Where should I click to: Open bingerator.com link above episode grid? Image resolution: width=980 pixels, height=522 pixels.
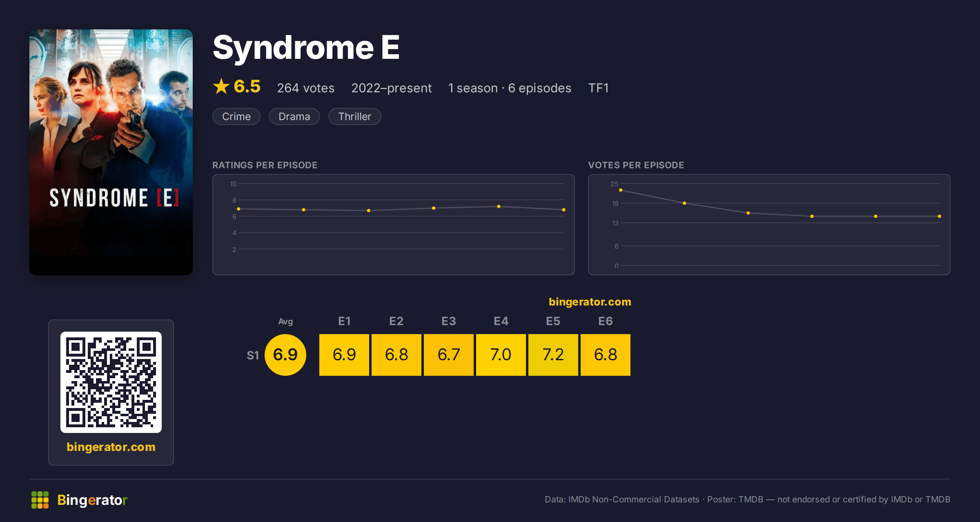coord(590,302)
